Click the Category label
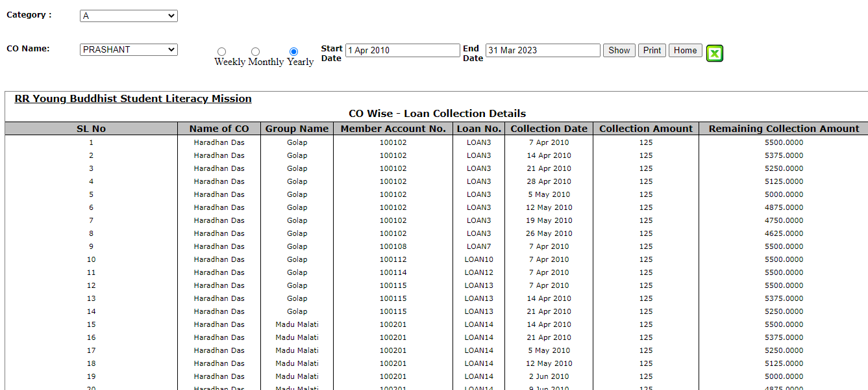Screen dimensions: 868x390 (x=29, y=14)
